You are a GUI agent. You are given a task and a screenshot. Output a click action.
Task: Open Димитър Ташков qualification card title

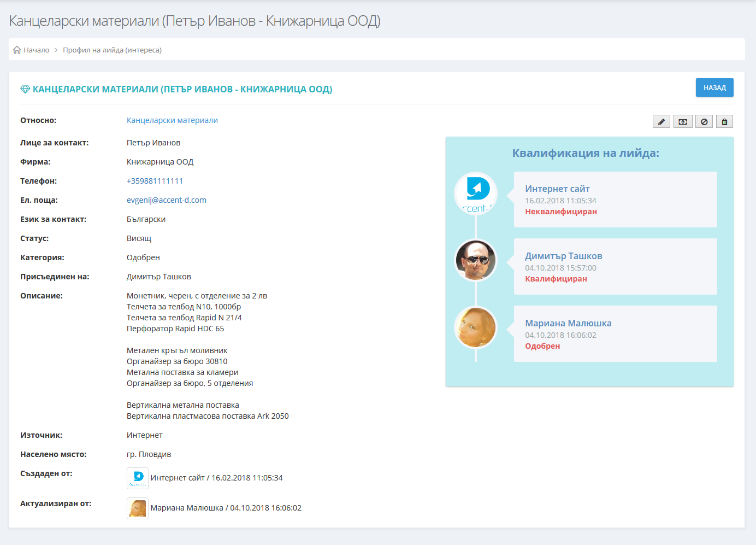pos(564,256)
